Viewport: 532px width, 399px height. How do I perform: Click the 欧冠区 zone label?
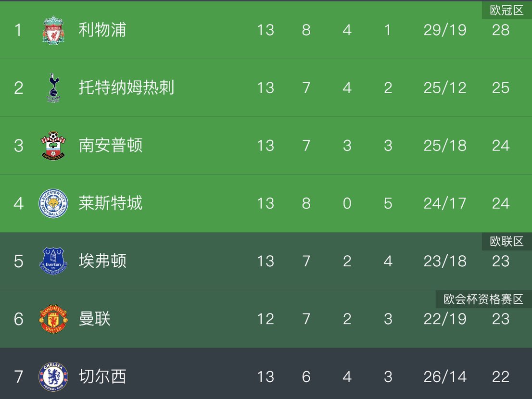pos(507,11)
